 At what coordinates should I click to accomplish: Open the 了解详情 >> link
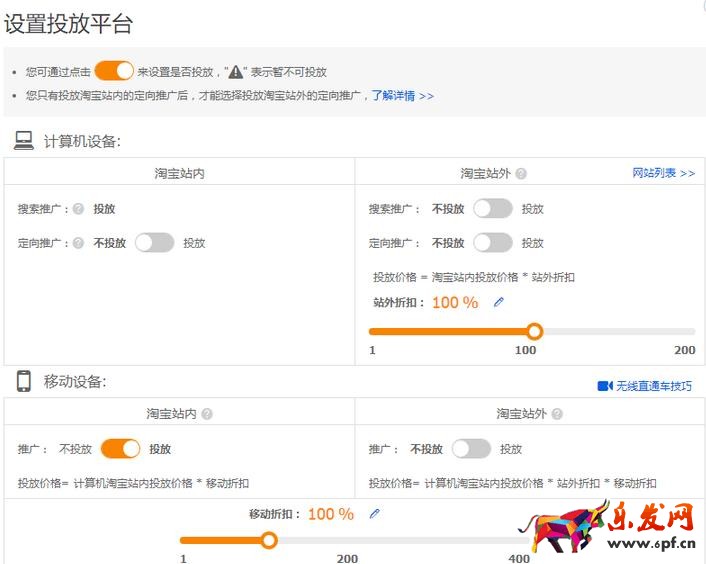pos(403,96)
